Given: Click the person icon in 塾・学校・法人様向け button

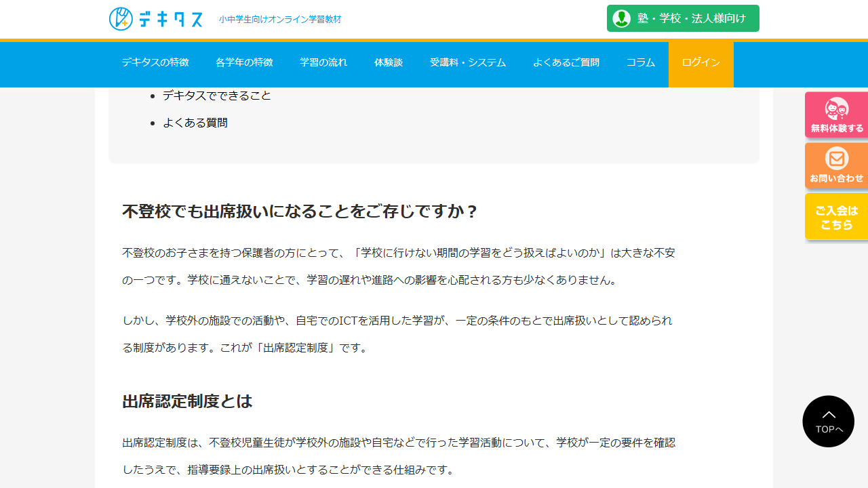Looking at the screenshot, I should [x=621, y=18].
